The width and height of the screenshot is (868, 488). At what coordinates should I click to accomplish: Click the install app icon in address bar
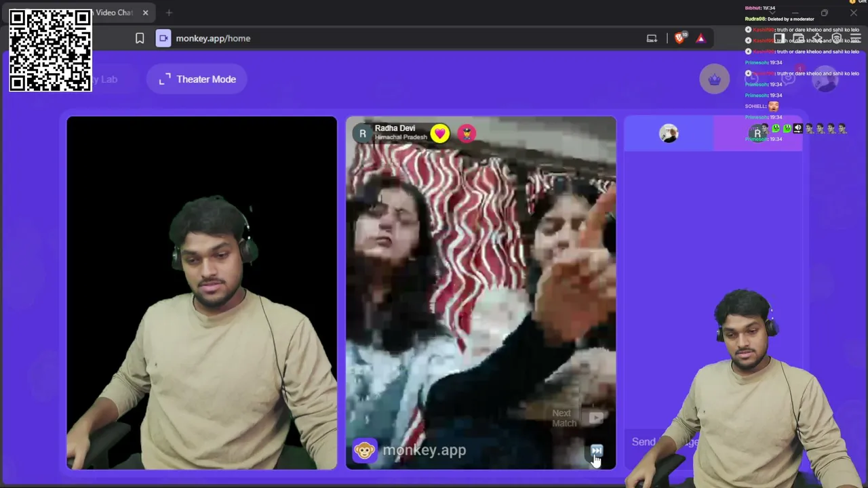[x=652, y=39]
